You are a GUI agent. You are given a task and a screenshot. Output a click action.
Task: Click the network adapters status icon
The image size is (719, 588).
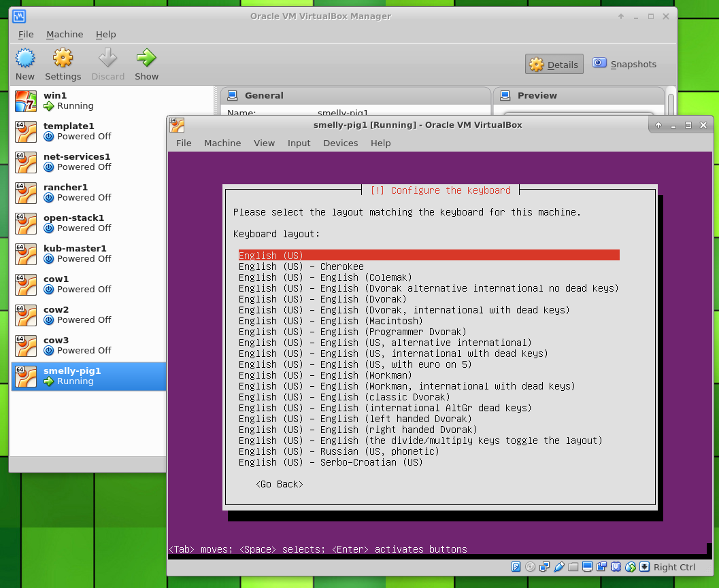(x=544, y=567)
